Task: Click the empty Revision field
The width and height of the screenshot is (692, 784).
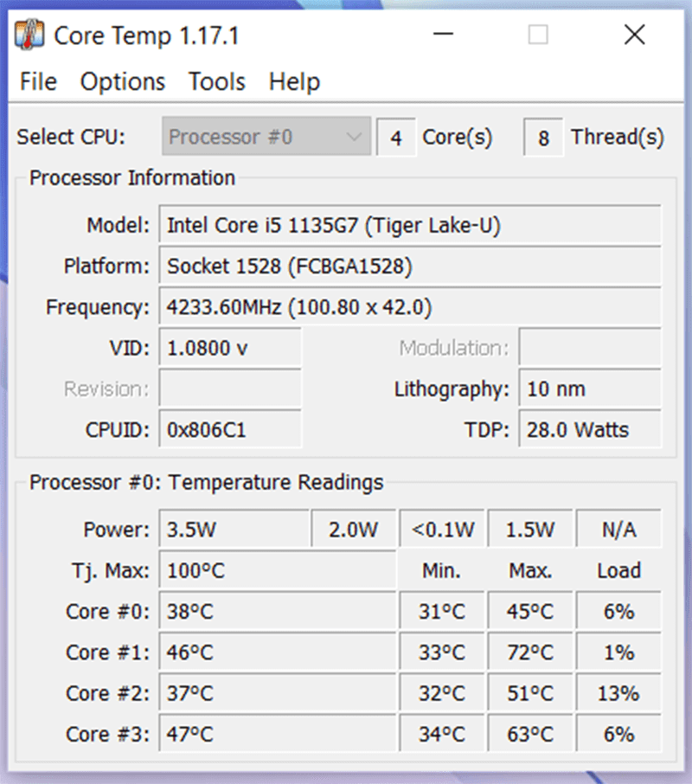Action: click(x=230, y=389)
